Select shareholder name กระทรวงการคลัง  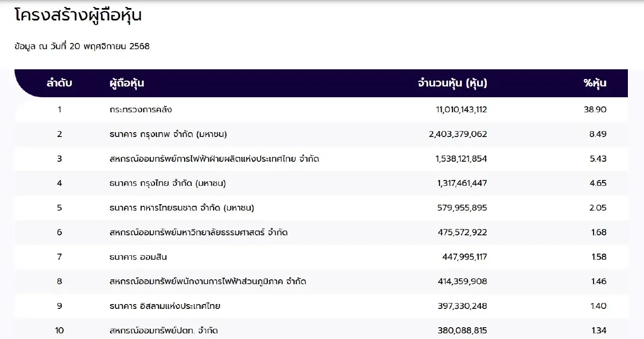(140, 110)
